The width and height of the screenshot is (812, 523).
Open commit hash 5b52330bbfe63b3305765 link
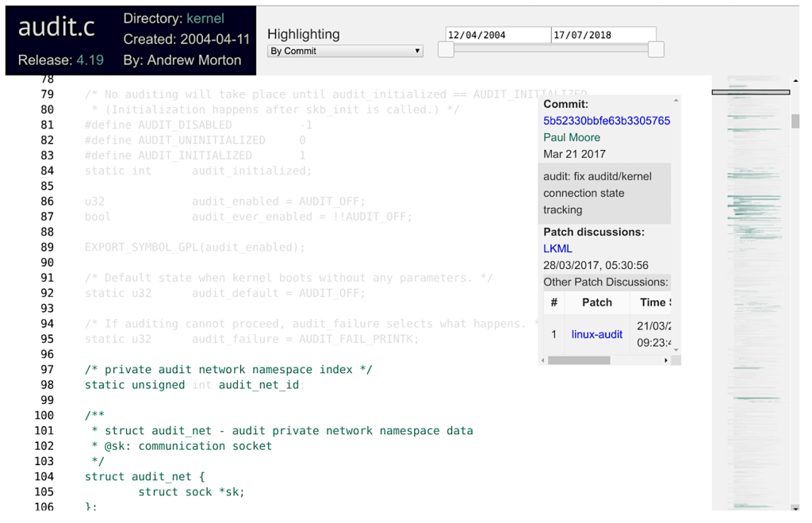tap(607, 121)
